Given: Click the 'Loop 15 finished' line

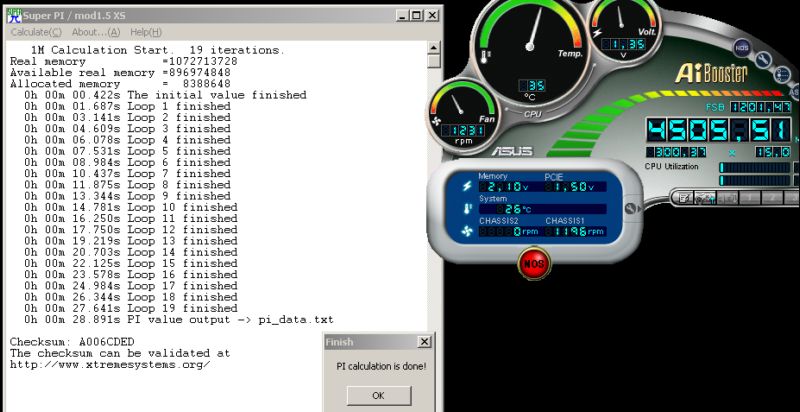Looking at the screenshot, I should click(x=131, y=263).
